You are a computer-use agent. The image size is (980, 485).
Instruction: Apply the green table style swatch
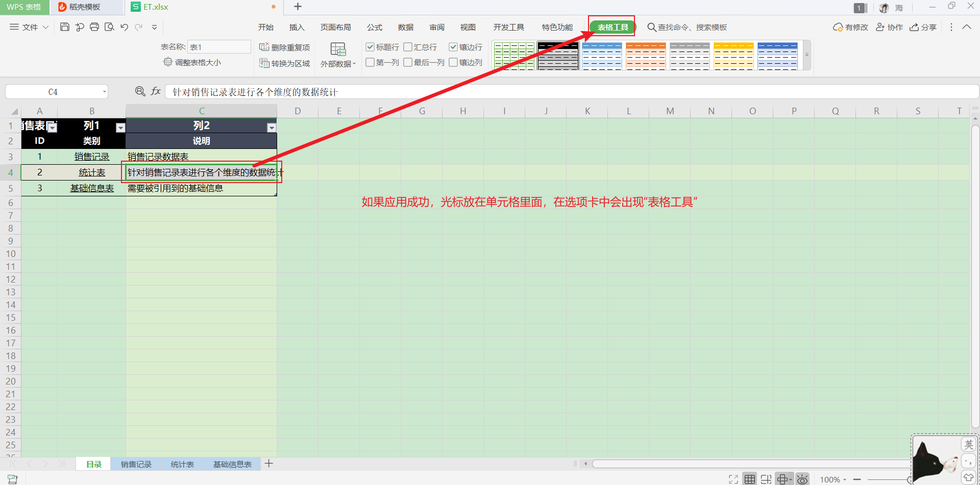514,56
